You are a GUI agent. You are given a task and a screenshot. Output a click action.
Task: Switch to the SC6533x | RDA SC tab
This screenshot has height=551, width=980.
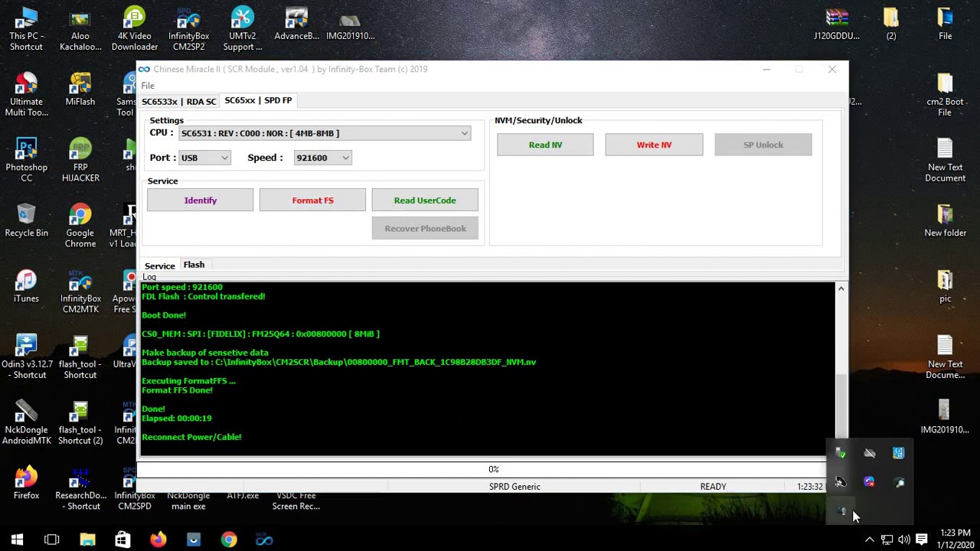179,101
